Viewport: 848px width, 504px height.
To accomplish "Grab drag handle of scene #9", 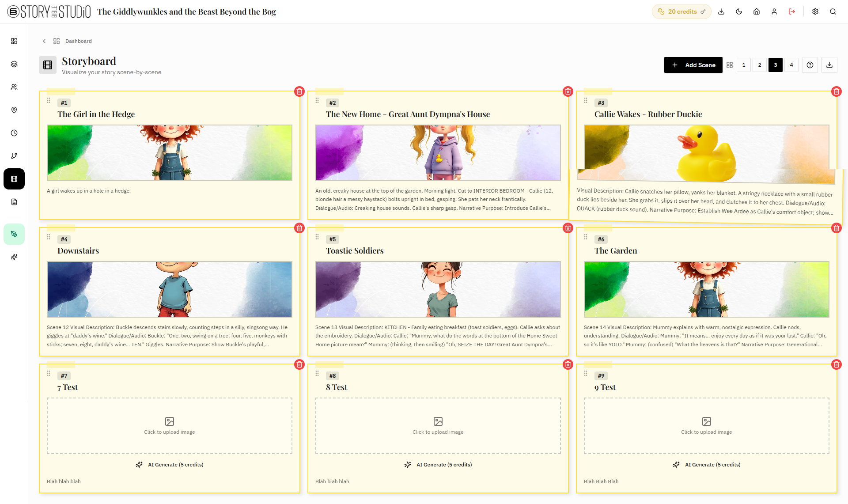I will (x=586, y=374).
